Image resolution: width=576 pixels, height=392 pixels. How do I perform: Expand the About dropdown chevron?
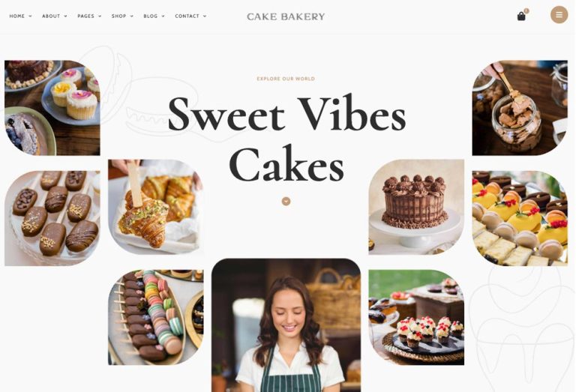pyautogui.click(x=65, y=16)
